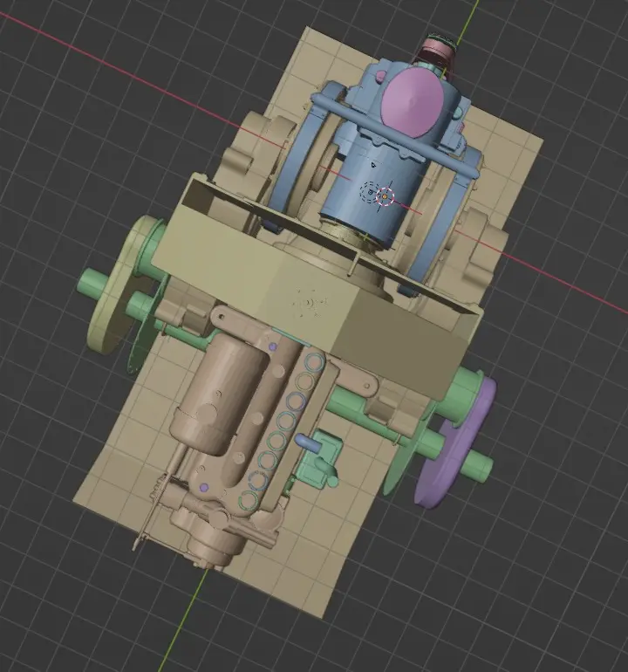Select the green shaft stub beside yellow disc
This screenshot has height=672, width=628.
pos(91,282)
